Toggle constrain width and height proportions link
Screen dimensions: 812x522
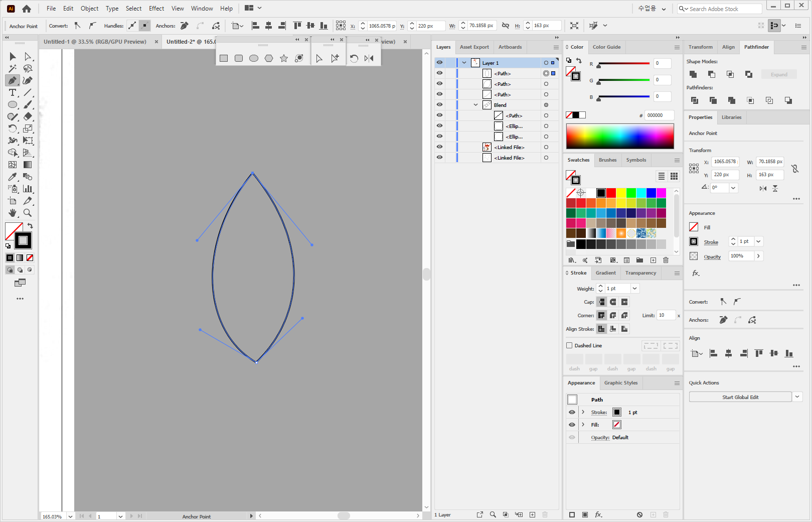795,168
